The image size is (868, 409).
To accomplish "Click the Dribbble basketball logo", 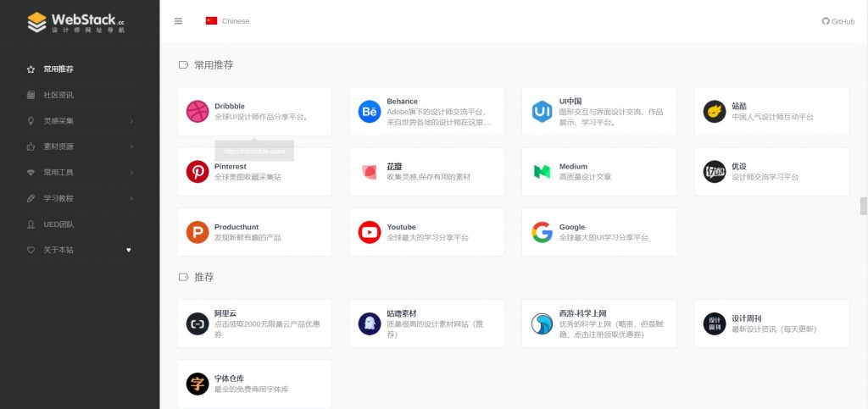I will [x=198, y=111].
